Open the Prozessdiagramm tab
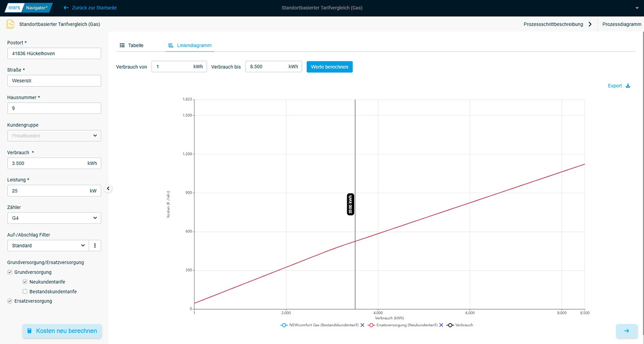 tap(621, 24)
